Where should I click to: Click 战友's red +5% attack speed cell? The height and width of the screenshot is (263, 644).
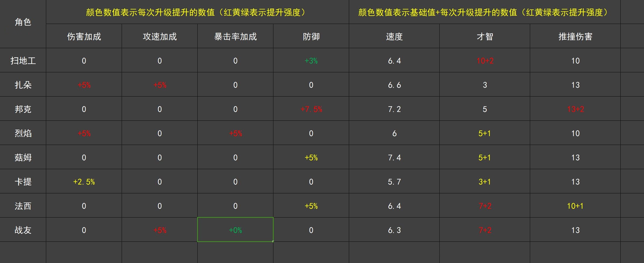(160, 230)
